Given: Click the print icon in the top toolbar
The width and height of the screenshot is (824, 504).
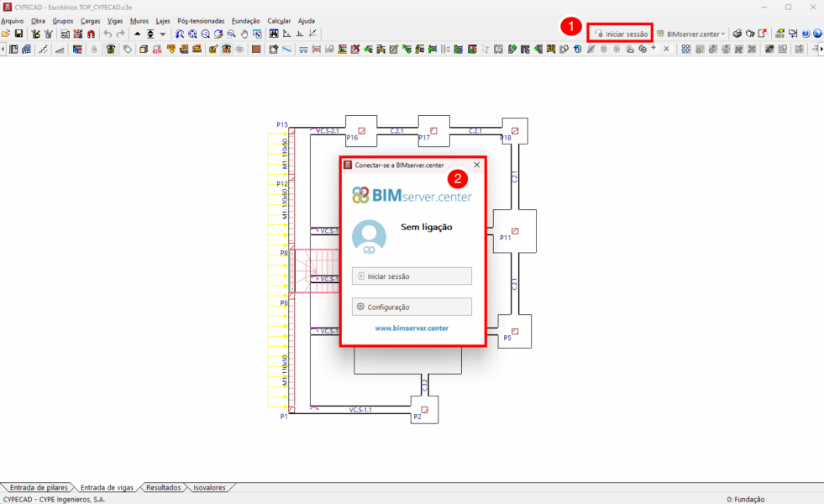Looking at the screenshot, I should 737,34.
